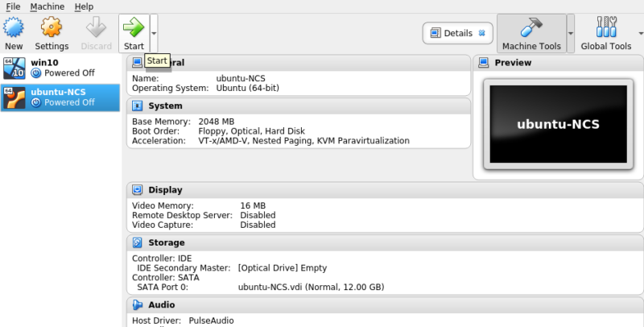Click the Machine Tools hammer icon

pyautogui.click(x=531, y=27)
